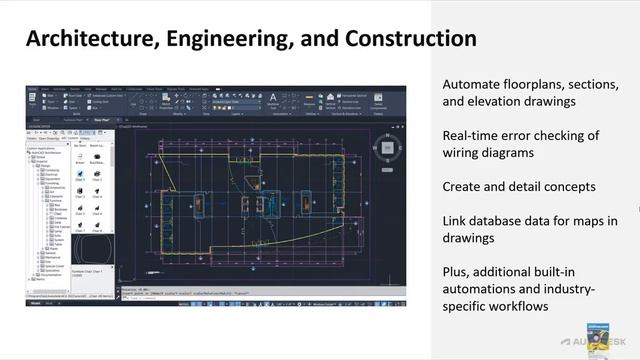Select the Multiline Text tool
Image resolution: width=640 pixels, height=360 pixels.
pos(273,100)
